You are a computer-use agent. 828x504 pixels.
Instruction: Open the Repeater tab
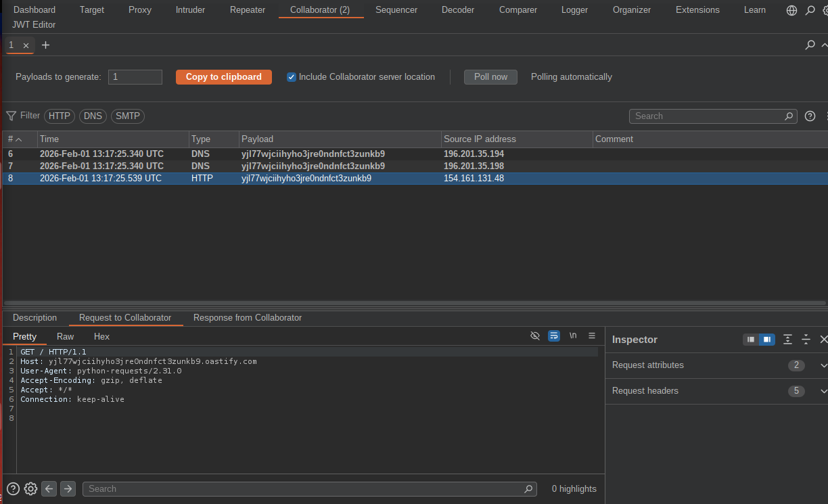247,10
